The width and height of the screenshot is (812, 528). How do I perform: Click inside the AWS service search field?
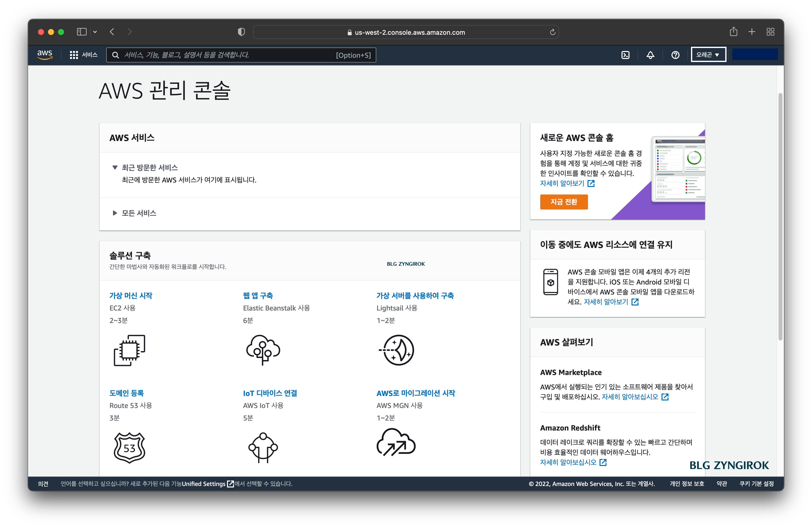(x=239, y=55)
